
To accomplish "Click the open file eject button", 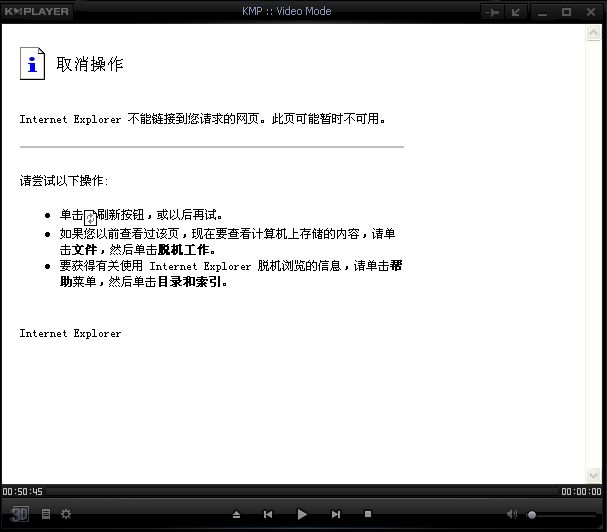I will pos(237,514).
